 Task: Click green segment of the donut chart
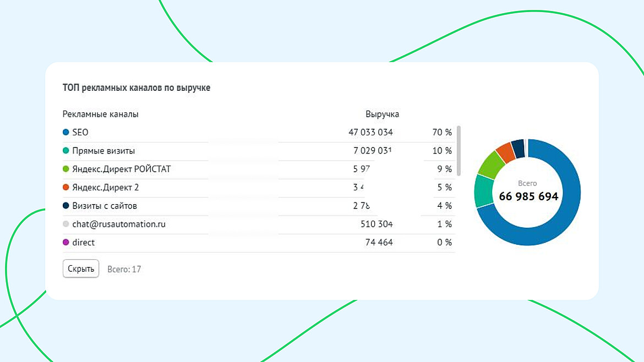click(491, 164)
